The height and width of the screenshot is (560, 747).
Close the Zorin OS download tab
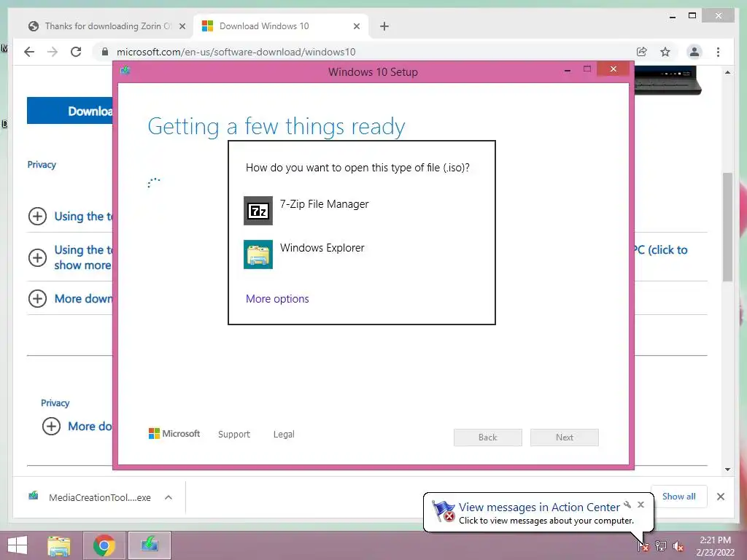click(x=182, y=26)
